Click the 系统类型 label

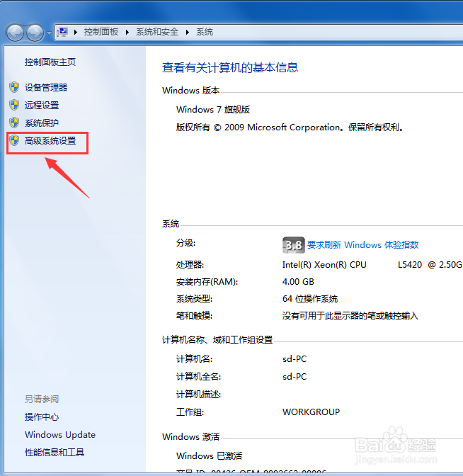pyautogui.click(x=194, y=299)
